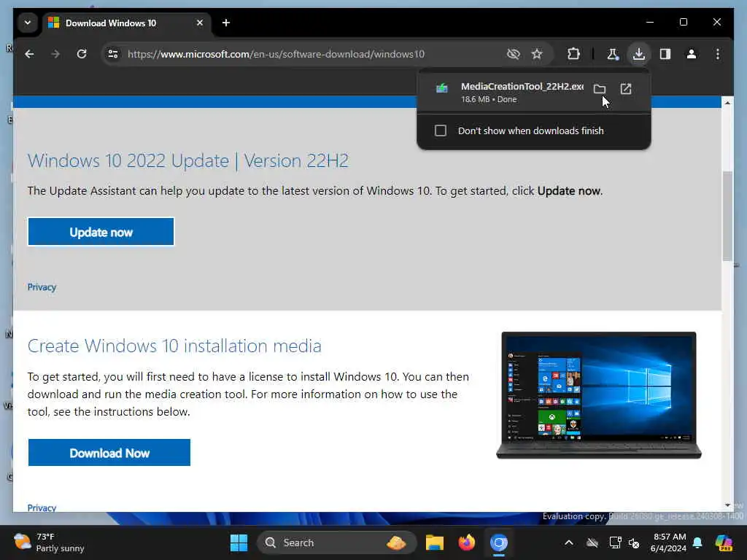747x560 pixels.
Task: Click the page vertical scrollbar thumb
Action: coord(727,215)
